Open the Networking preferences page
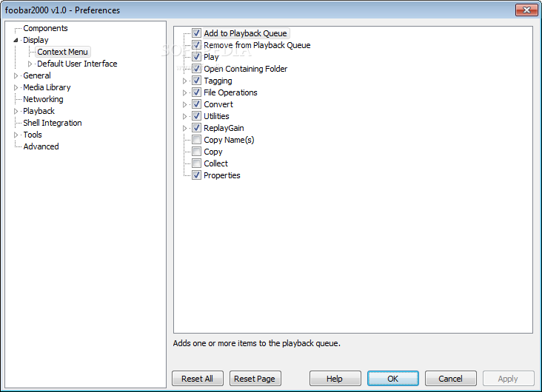Screen dimensions: 542x392 point(43,99)
